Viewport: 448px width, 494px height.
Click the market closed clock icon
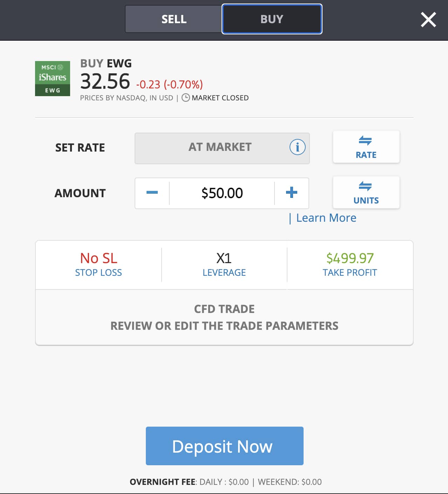(186, 98)
